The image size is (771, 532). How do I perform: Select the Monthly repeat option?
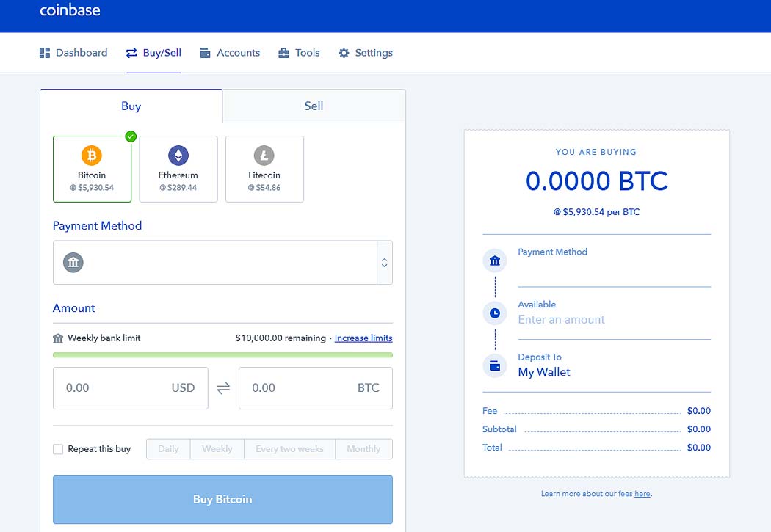click(x=364, y=449)
